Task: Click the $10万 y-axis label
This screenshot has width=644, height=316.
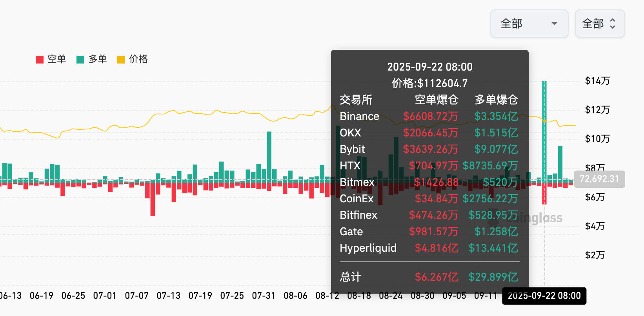Action: 597,139
